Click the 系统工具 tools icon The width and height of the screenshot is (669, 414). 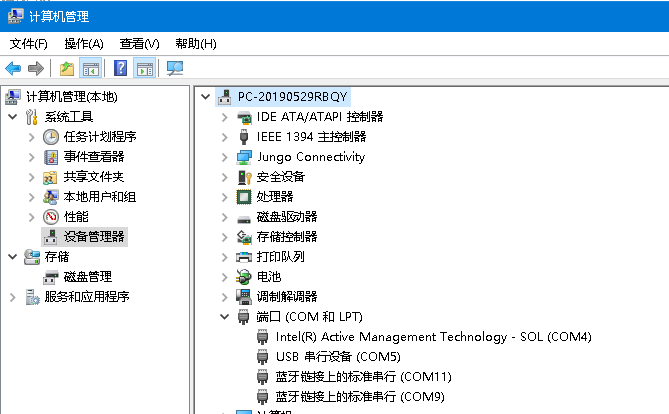(x=32, y=117)
